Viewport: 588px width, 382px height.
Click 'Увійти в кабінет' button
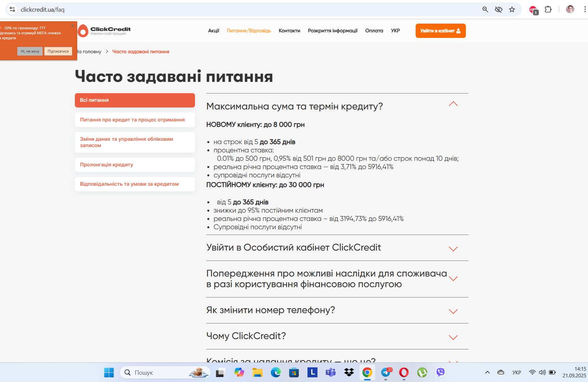tap(441, 31)
